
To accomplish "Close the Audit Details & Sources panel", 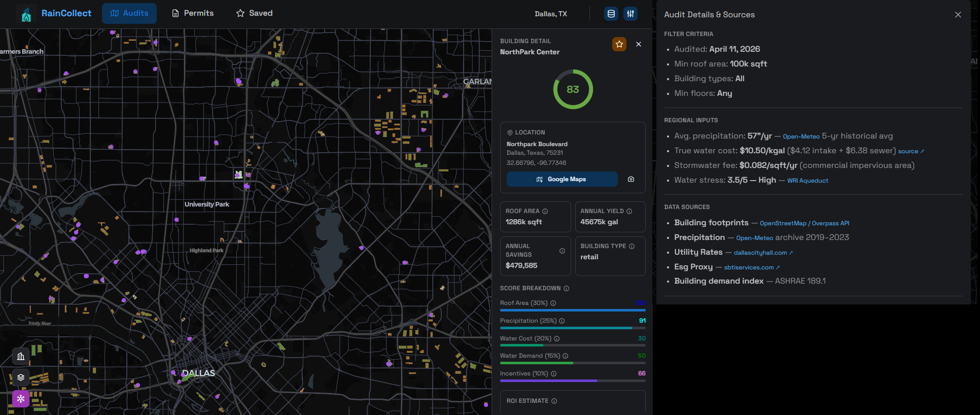I will (x=958, y=15).
